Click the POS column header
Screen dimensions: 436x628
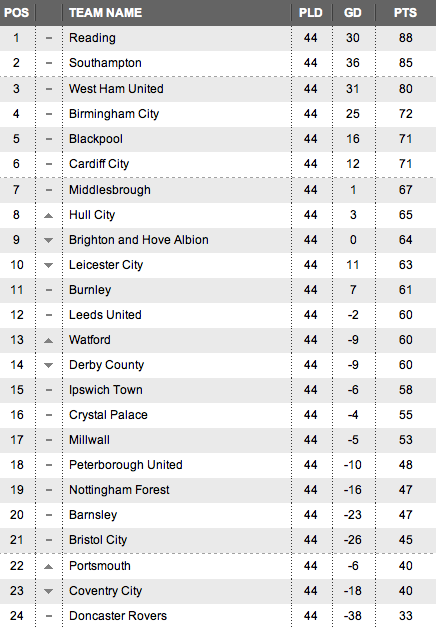click(x=16, y=13)
